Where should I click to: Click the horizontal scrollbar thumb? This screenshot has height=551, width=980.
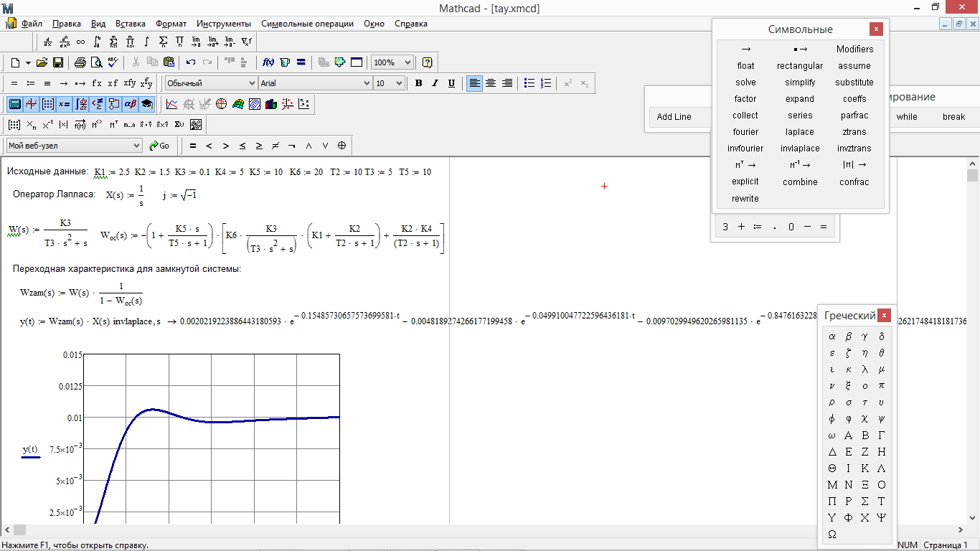coord(19,529)
